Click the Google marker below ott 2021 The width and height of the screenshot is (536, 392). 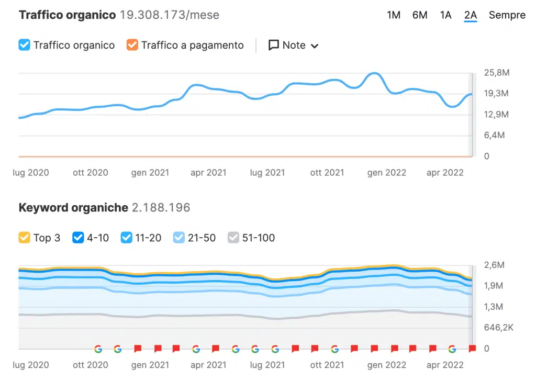(334, 349)
